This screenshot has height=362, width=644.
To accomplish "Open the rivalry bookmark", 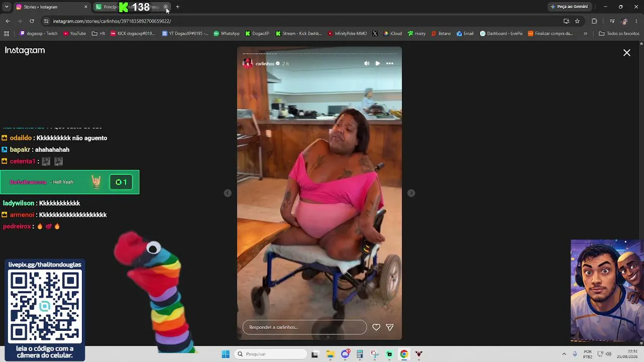I will [417, 34].
